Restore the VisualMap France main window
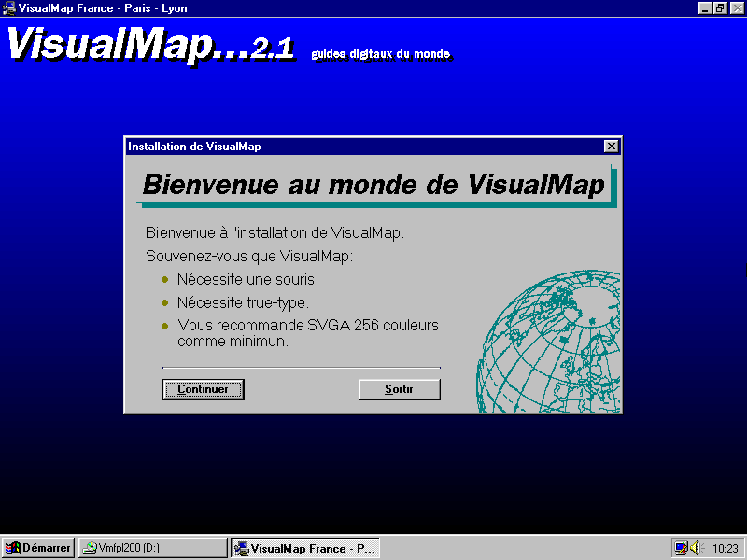The image size is (747, 560). click(720, 8)
